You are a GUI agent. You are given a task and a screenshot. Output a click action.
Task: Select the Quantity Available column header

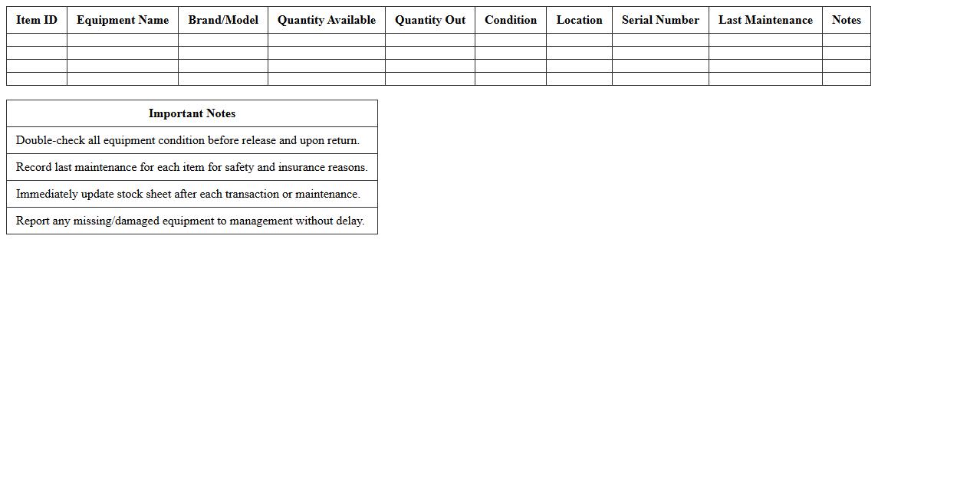pos(327,20)
